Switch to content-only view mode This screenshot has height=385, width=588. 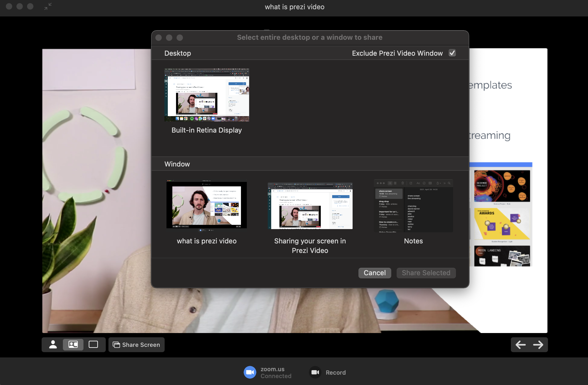(x=94, y=345)
